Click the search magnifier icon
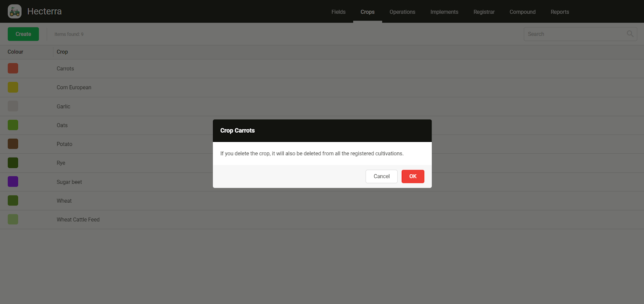Viewport: 644px width, 304px height. [630, 34]
